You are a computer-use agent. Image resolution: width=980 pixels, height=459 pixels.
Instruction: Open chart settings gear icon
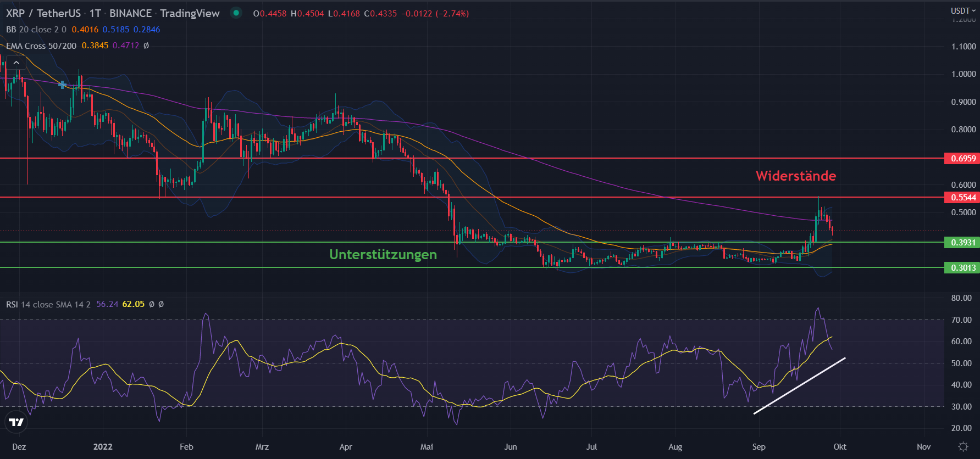963,446
